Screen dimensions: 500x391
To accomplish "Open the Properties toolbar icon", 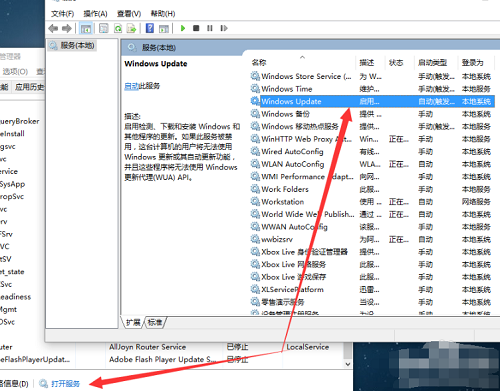I will (104, 28).
